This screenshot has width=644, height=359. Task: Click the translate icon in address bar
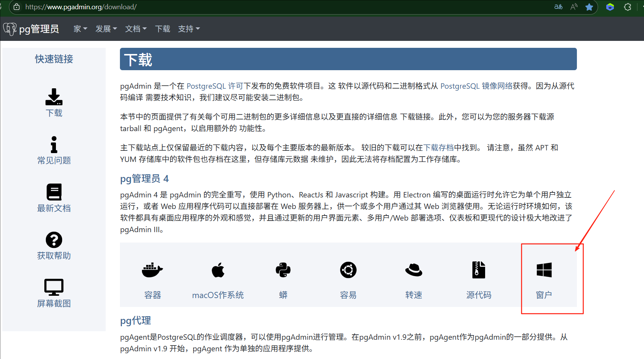(558, 7)
